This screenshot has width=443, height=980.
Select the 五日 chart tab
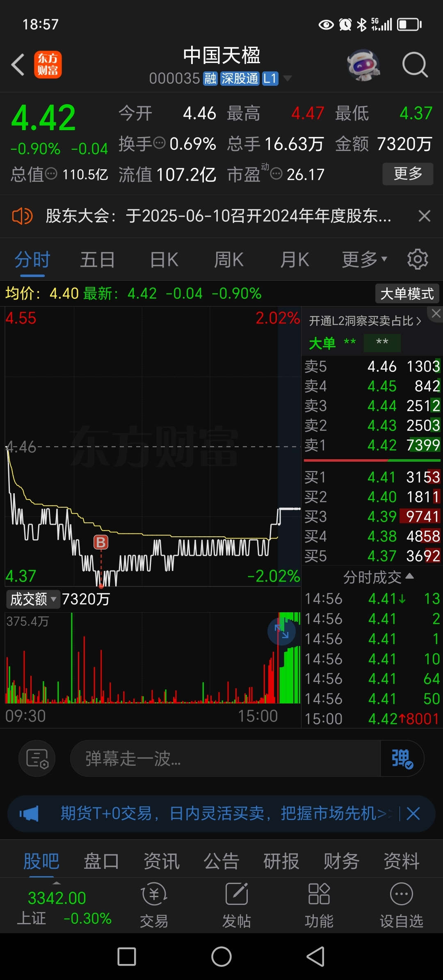98,260
